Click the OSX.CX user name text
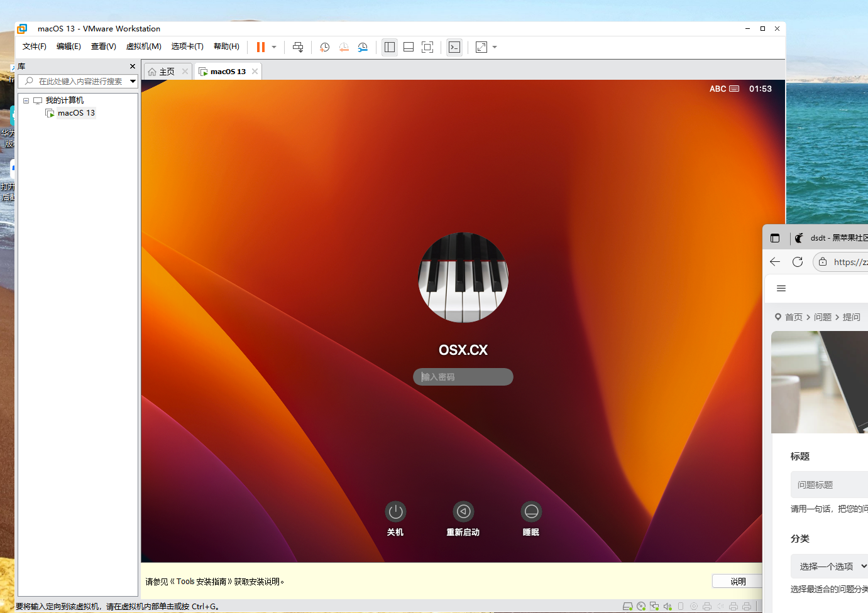Viewport: 868px width, 613px height. pos(463,350)
